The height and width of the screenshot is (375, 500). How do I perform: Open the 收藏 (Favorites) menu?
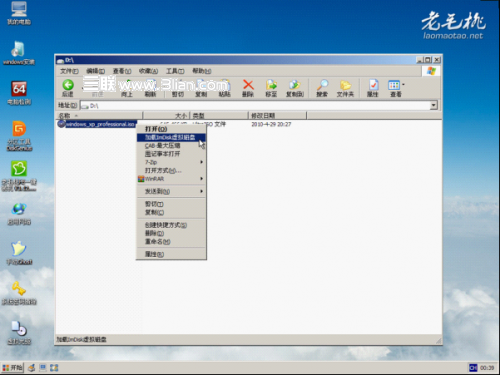pyautogui.click(x=148, y=71)
